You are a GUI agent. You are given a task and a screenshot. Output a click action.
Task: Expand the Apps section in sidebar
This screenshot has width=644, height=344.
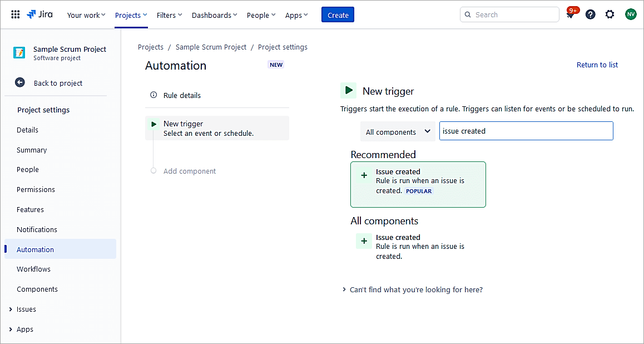point(11,330)
